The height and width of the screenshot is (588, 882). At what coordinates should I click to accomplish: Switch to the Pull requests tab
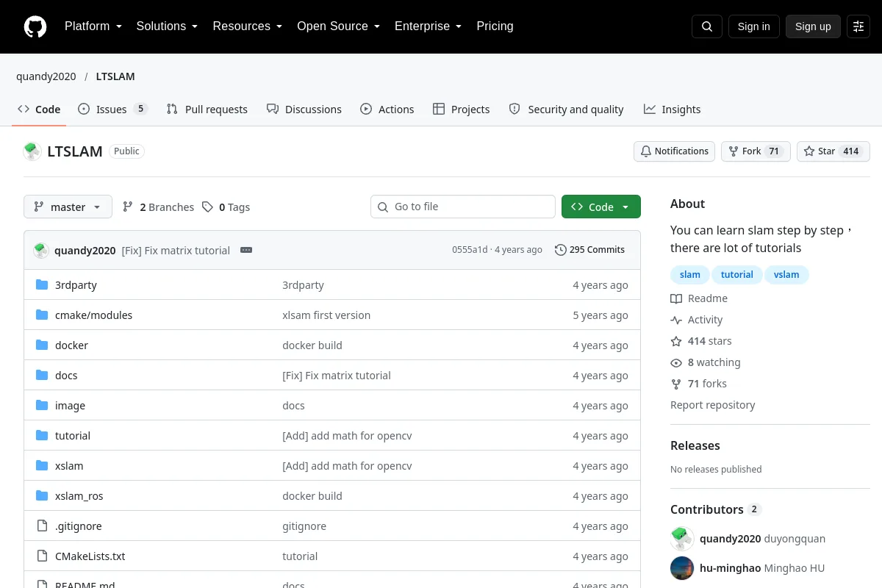(207, 110)
